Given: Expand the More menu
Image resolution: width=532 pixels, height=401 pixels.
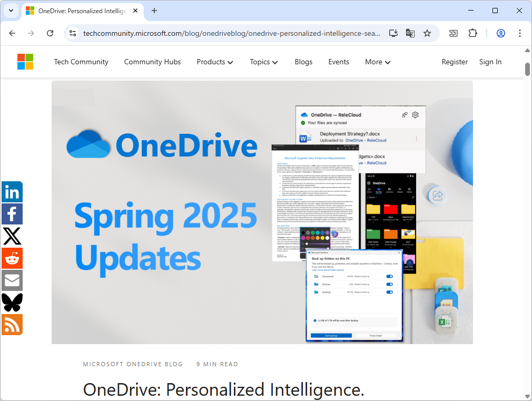Looking at the screenshot, I should (378, 62).
